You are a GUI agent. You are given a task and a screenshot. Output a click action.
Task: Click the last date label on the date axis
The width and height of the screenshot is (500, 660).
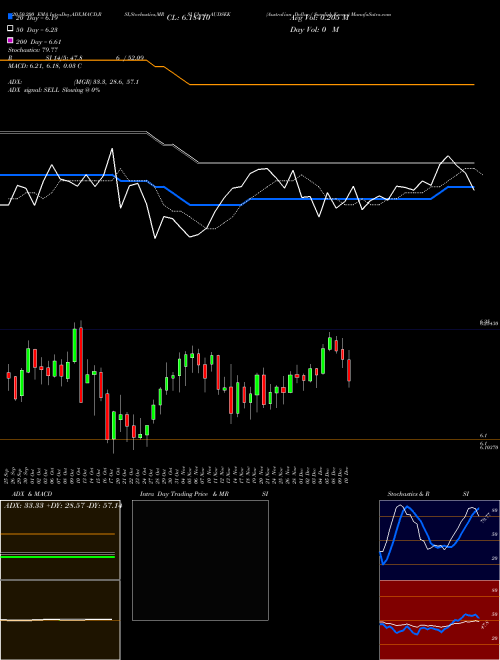pos(346,475)
